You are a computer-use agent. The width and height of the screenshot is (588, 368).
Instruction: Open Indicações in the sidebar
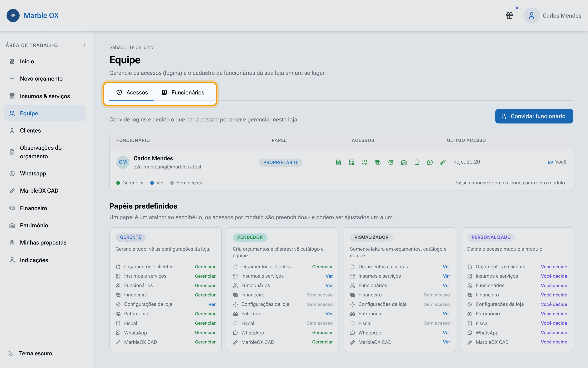pyautogui.click(x=45, y=260)
